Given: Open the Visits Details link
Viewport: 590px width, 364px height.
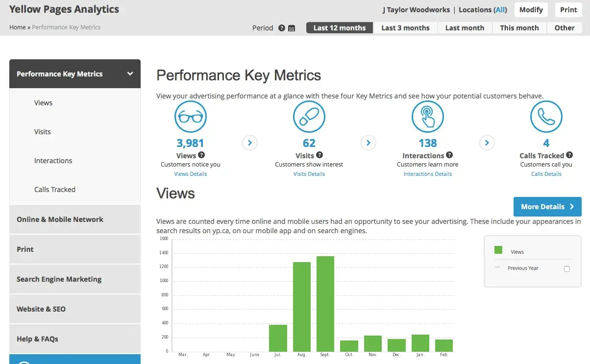Looking at the screenshot, I should click(x=309, y=174).
